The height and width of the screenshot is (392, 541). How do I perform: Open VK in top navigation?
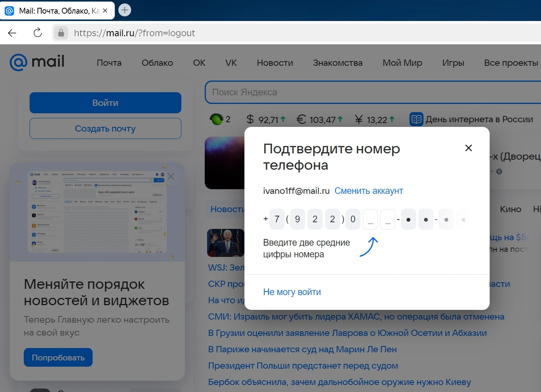point(231,63)
